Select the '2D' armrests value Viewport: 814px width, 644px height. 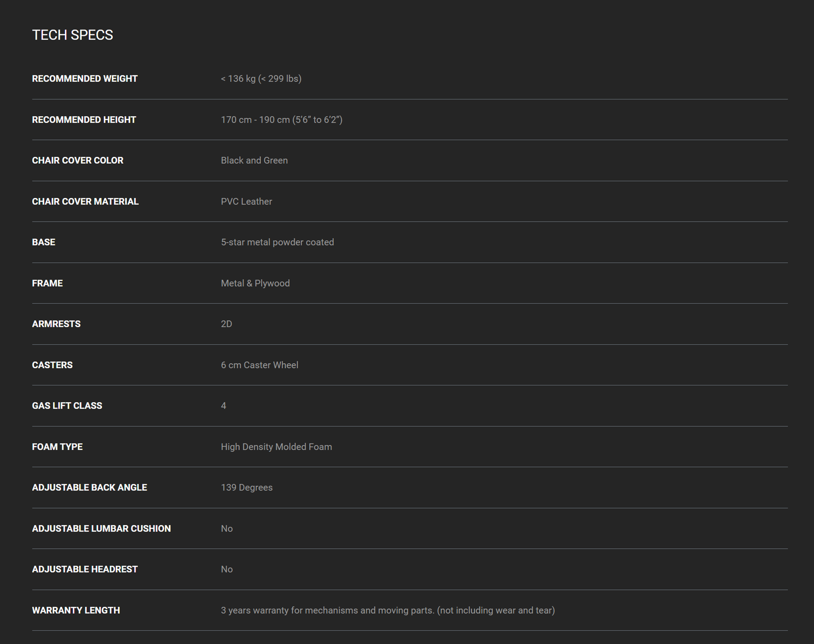[226, 324]
